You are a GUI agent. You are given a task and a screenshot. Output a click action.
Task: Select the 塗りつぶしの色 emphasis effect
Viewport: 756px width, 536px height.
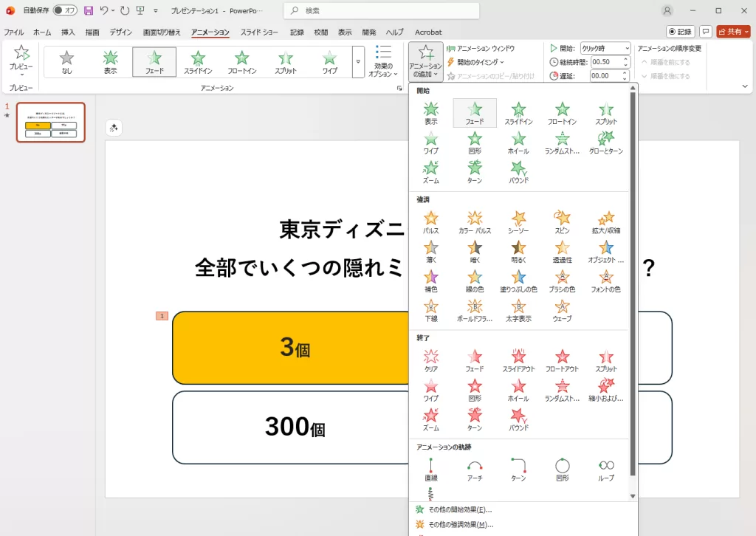518,280
